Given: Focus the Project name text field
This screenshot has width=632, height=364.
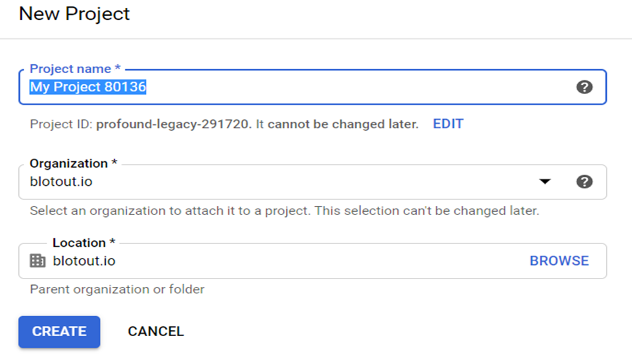Looking at the screenshot, I should click(x=312, y=87).
